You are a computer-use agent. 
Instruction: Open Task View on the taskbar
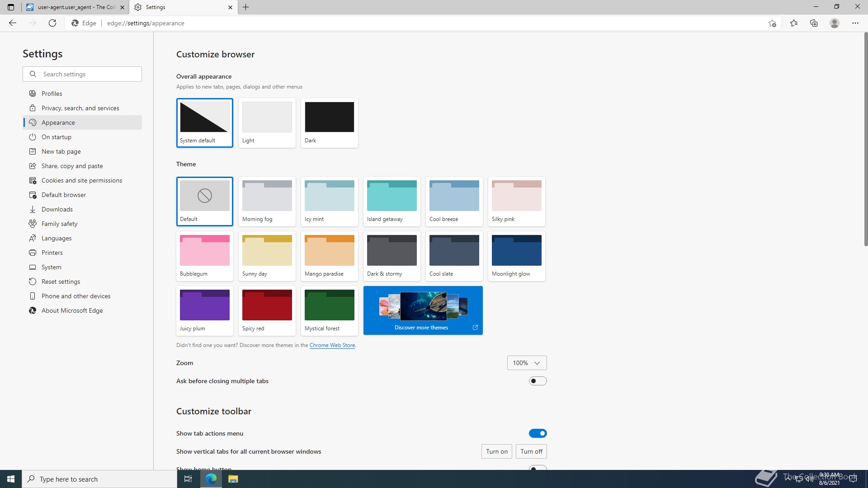(188, 479)
